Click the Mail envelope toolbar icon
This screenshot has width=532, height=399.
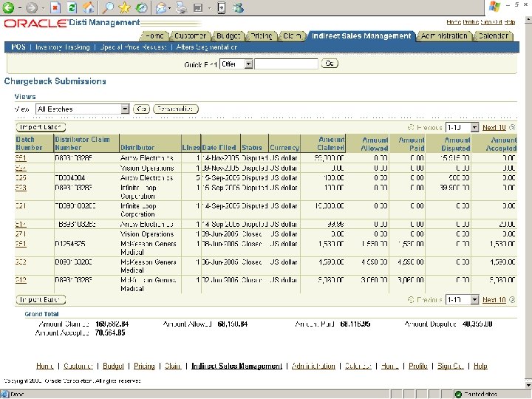coord(162,7)
